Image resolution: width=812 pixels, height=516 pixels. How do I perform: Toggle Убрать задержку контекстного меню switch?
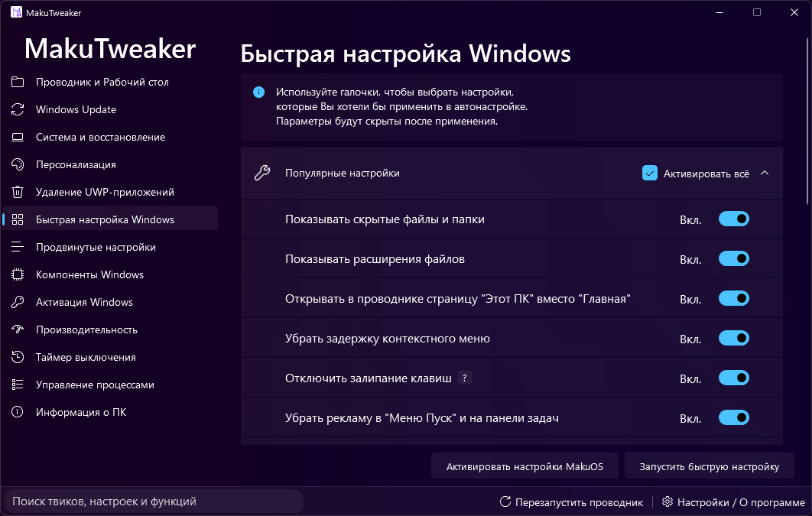coord(734,339)
